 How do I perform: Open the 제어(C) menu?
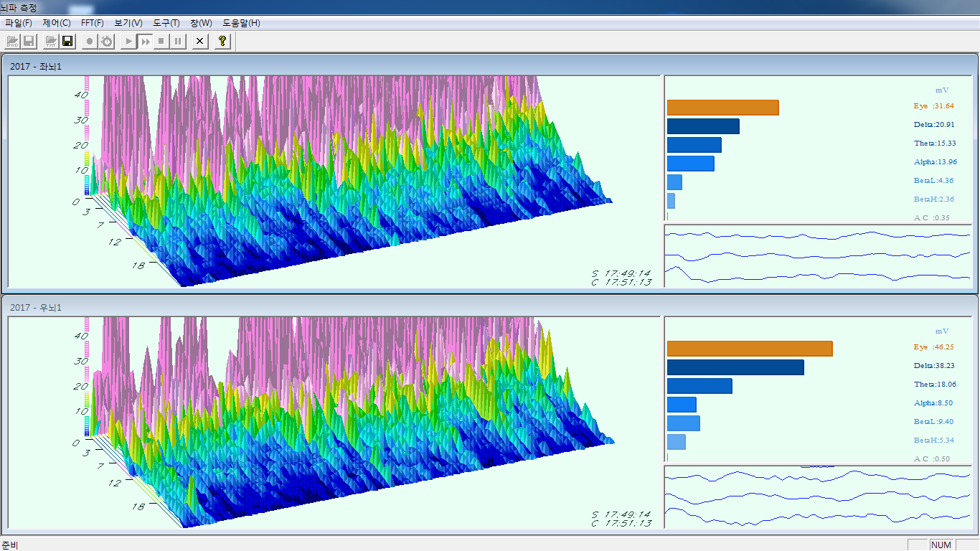tap(57, 23)
